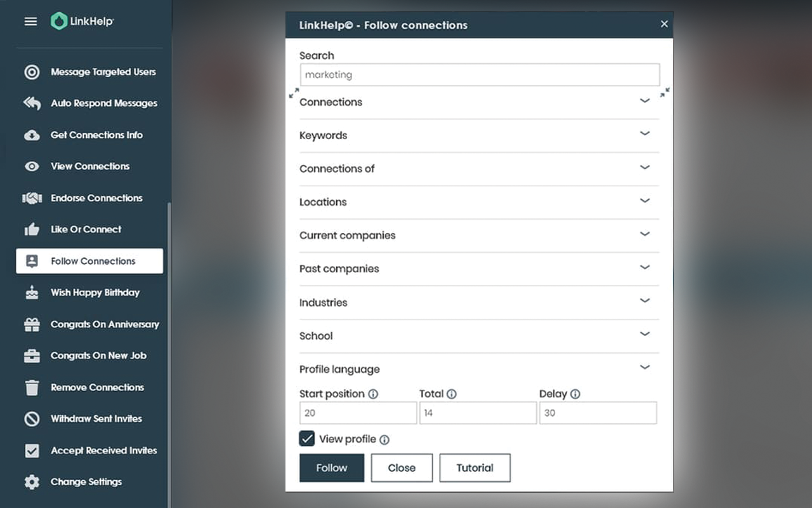Click the Follow Connections person icon
This screenshot has height=508, width=812.
coord(32,261)
